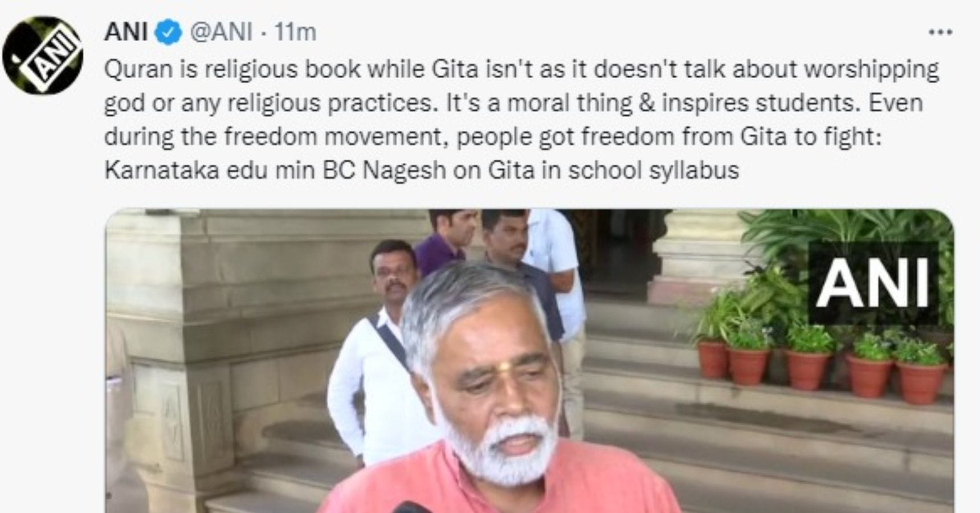Play the video thumbnail of the speaking minister
The height and width of the screenshot is (513, 980).
(x=529, y=361)
